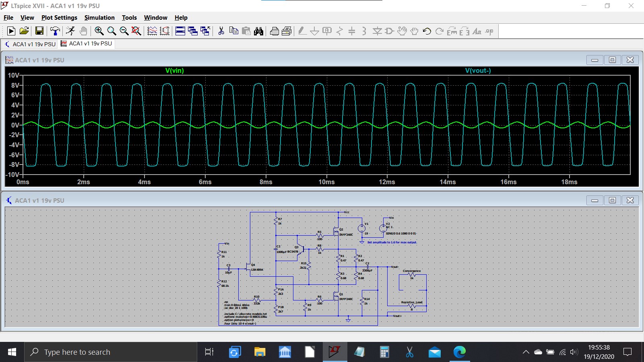644x362 pixels.
Task: Click the V(vout-) trace label
Action: (x=478, y=70)
